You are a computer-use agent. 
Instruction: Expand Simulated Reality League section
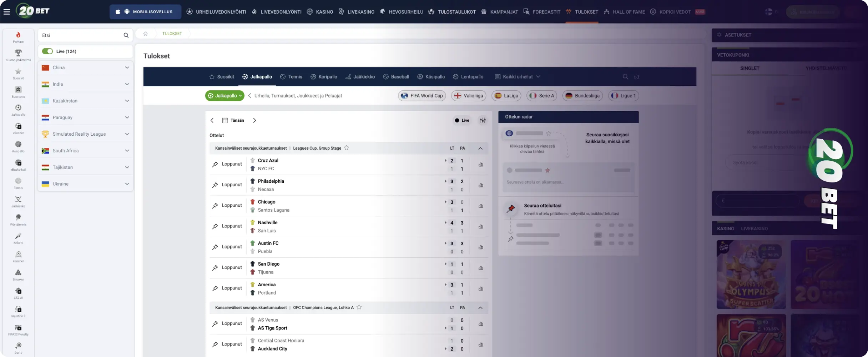coord(85,134)
